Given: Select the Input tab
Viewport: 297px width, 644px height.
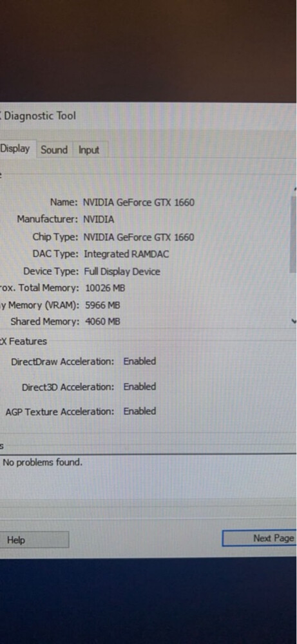Looking at the screenshot, I should click(x=89, y=150).
